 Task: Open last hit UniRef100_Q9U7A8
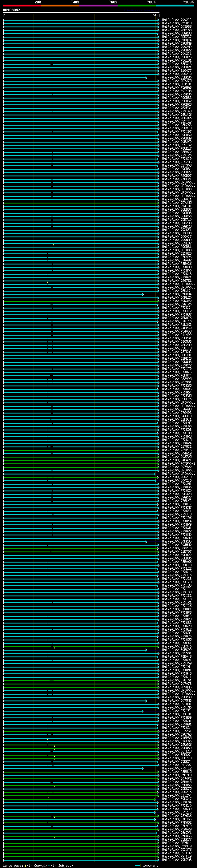[x=177, y=860]
